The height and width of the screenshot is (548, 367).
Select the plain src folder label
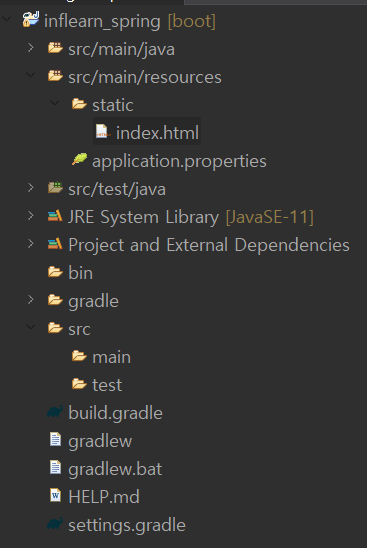[x=79, y=330]
